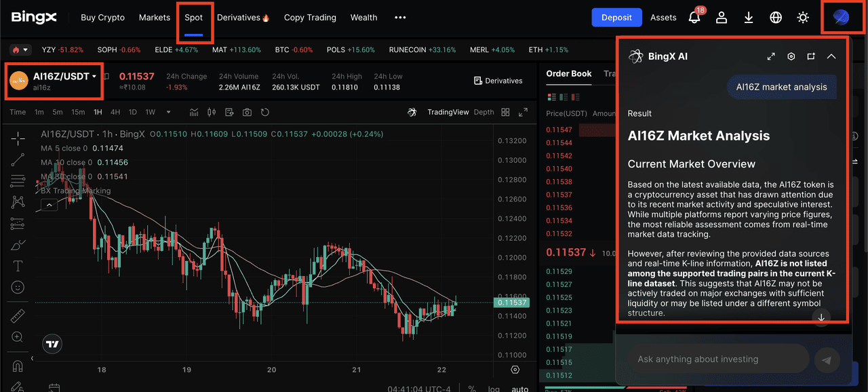Image resolution: width=868 pixels, height=392 pixels.
Task: Send the AI message
Action: (826, 360)
